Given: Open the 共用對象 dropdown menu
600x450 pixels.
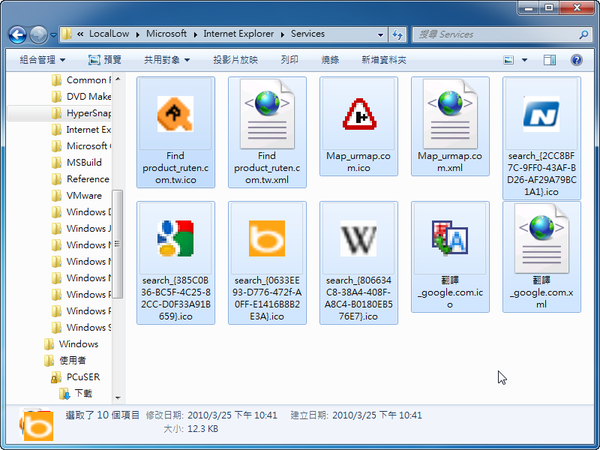Looking at the screenshot, I should tap(167, 60).
